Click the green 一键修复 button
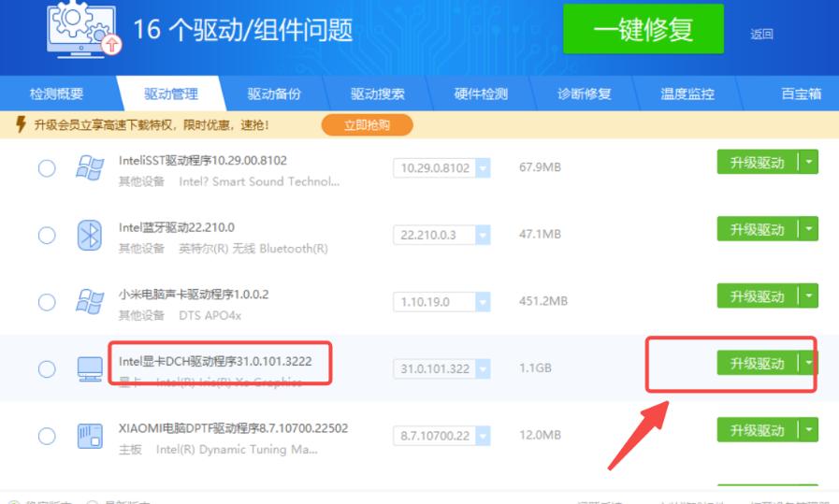 click(644, 29)
